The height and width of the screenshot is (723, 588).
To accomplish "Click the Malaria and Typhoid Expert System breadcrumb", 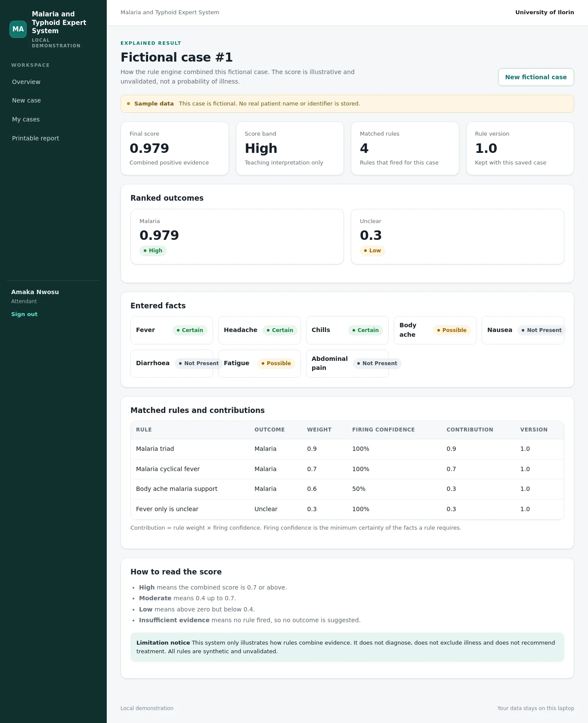I will click(170, 12).
